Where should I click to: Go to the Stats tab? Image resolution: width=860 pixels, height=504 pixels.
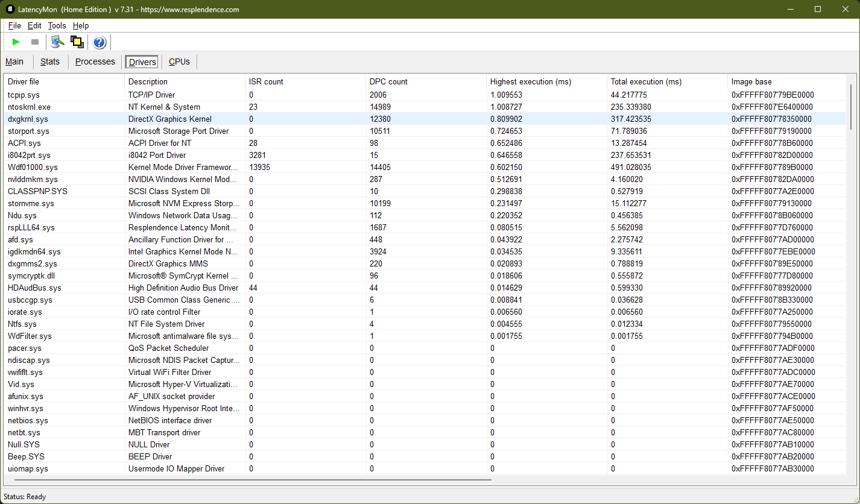50,61
